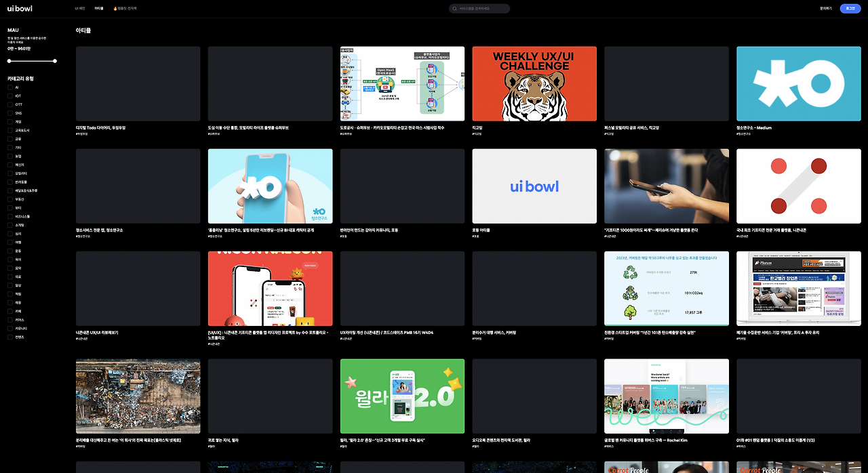Enable the 기타 category filter
868x473 pixels.
coord(9,148)
